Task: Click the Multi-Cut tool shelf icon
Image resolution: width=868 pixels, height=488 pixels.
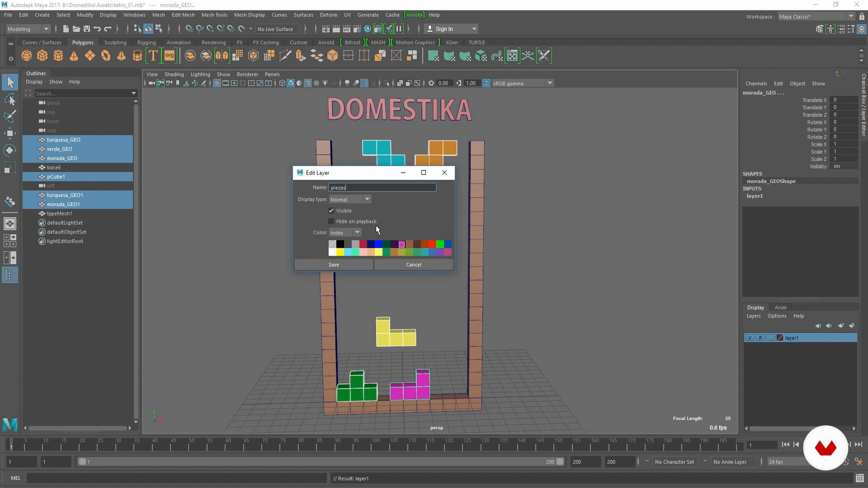Action: pos(285,56)
